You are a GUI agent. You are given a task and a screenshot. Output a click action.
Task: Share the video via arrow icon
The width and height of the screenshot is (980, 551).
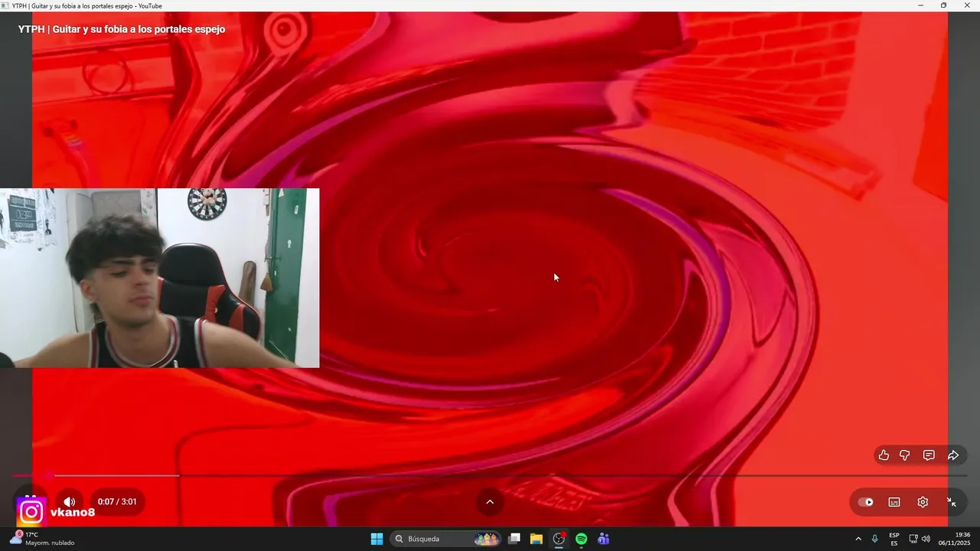point(953,455)
